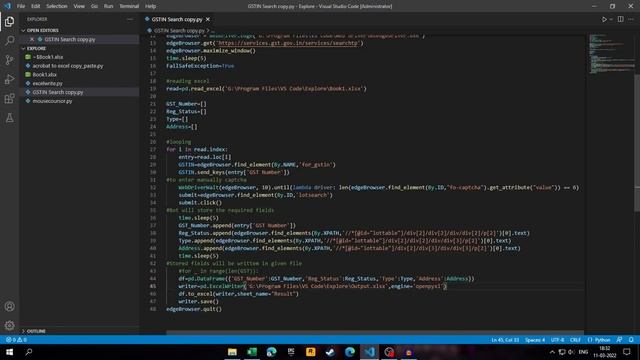Open the Terminal menu
The width and height of the screenshot is (640, 360).
coord(129,6)
